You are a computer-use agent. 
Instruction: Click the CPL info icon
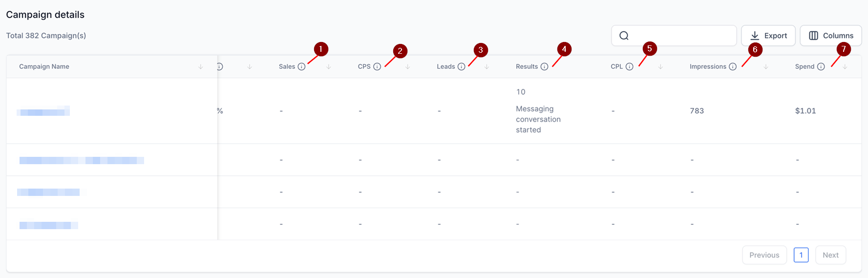[630, 66]
